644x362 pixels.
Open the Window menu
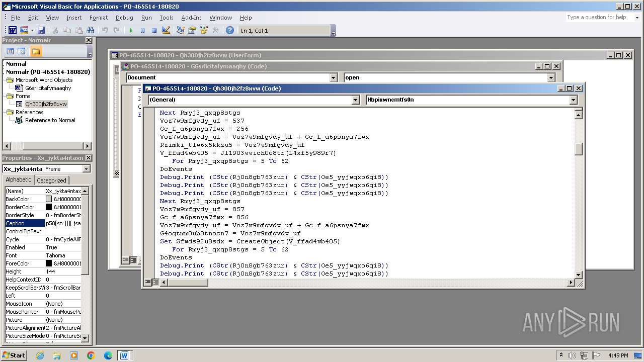221,18
